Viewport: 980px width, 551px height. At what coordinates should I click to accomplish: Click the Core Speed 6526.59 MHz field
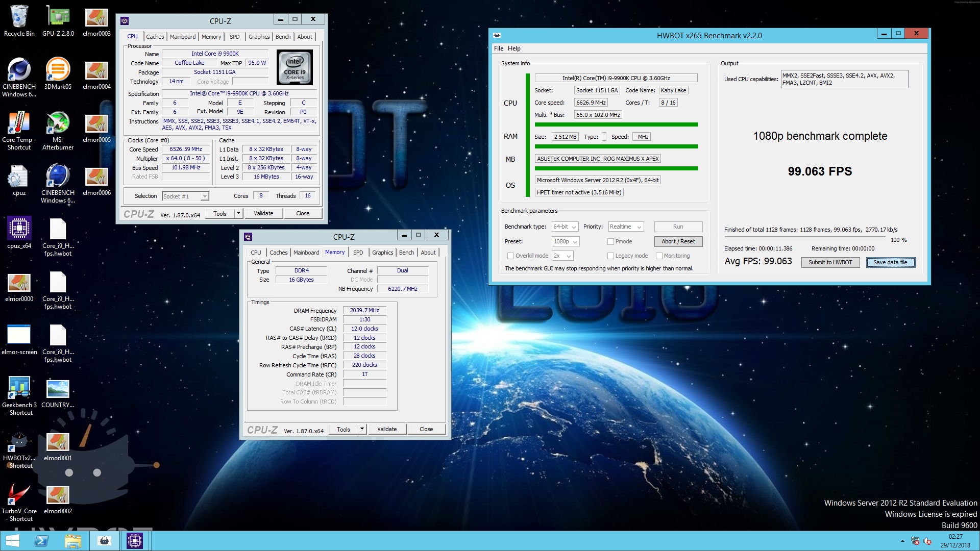(x=186, y=149)
